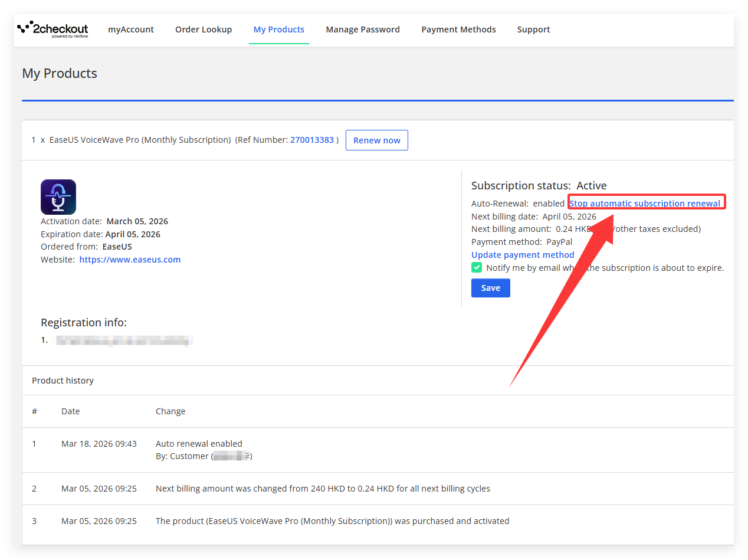Click the 2checkout logo
Screen dimensions: 748x560
[53, 30]
